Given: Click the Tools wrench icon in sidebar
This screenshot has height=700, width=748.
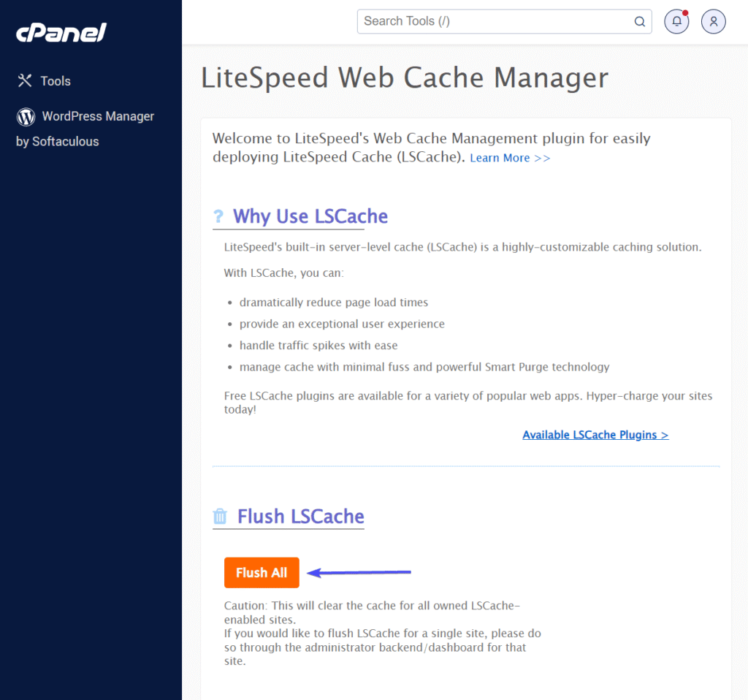Looking at the screenshot, I should pyautogui.click(x=25, y=81).
